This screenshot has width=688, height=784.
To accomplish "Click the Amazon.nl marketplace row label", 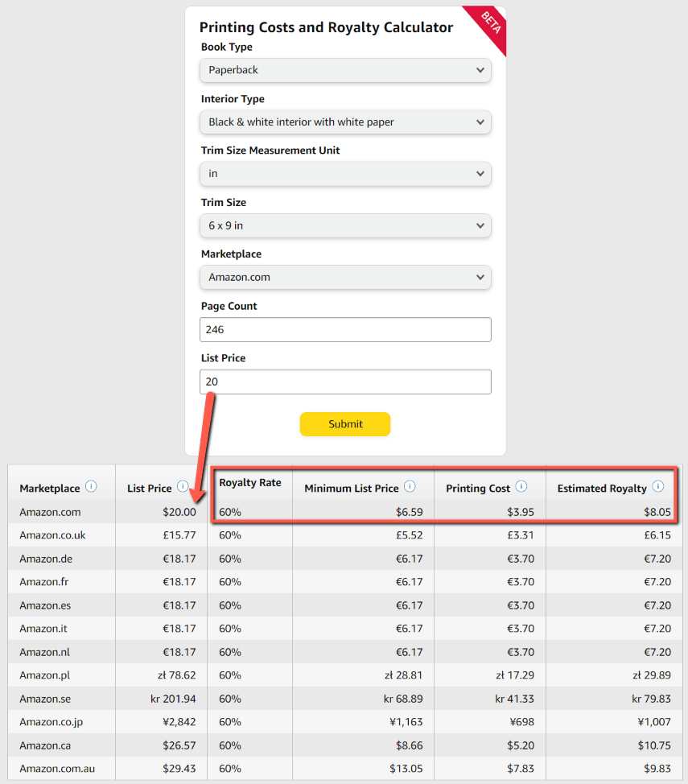I will pos(44,652).
